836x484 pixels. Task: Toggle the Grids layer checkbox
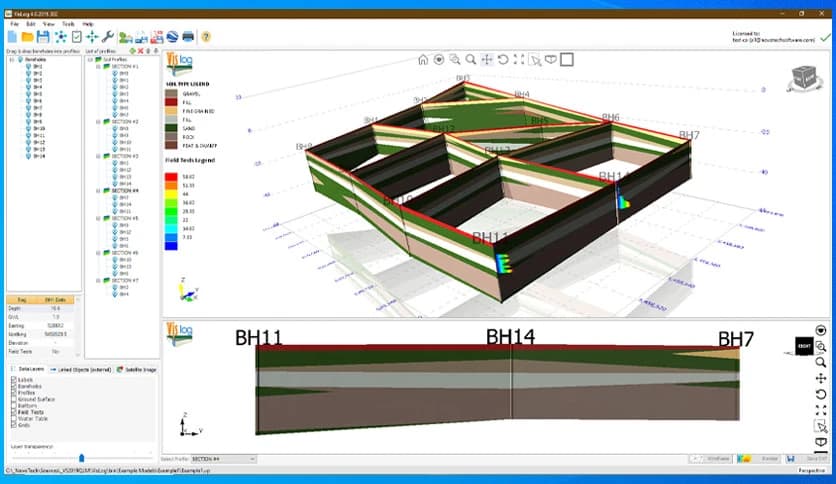(x=14, y=425)
